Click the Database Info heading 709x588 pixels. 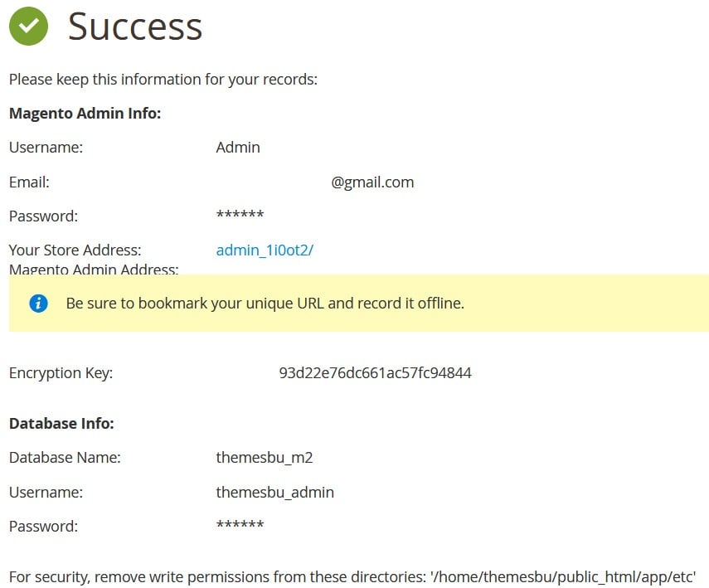coord(61,424)
